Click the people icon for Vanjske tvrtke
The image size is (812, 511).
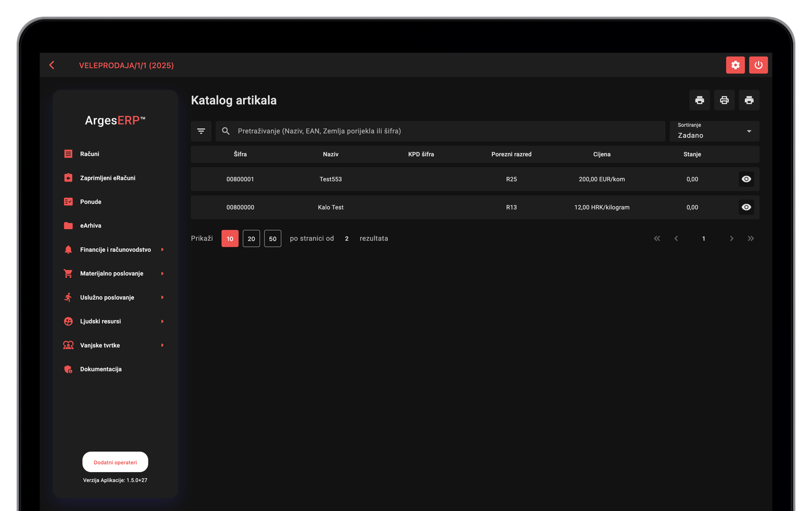[68, 345]
